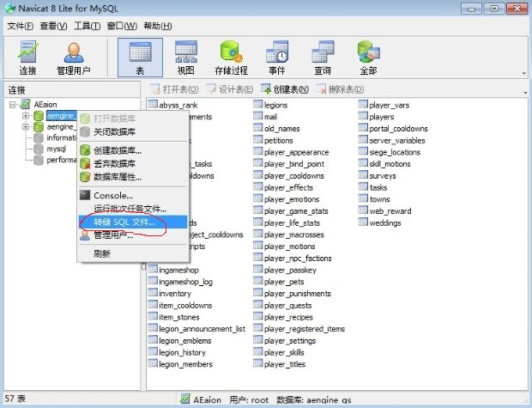Viewport: 532px width, 408px height.
Task: Click 设计表 (Design Table) button
Action: pyautogui.click(x=229, y=89)
